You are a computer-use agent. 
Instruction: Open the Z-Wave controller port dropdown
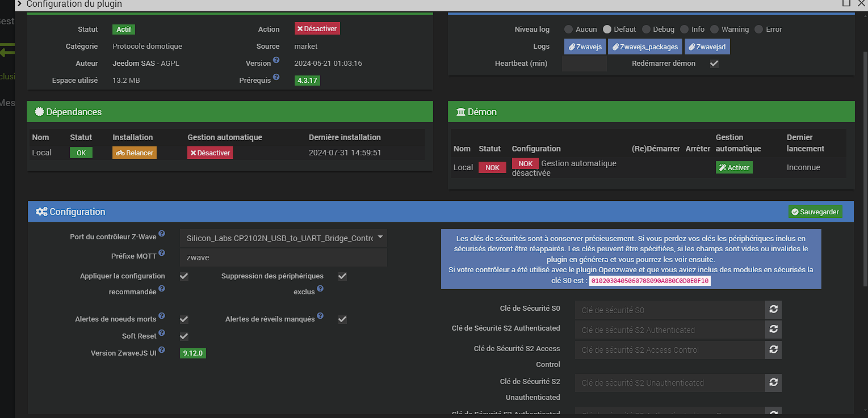(283, 238)
